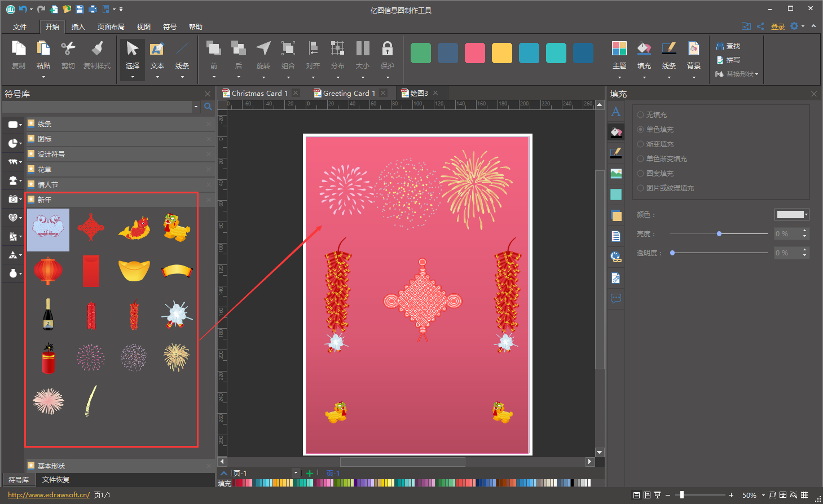Pick the yellow theme color swatch
Viewport: 823px width, 504px height.
click(501, 53)
